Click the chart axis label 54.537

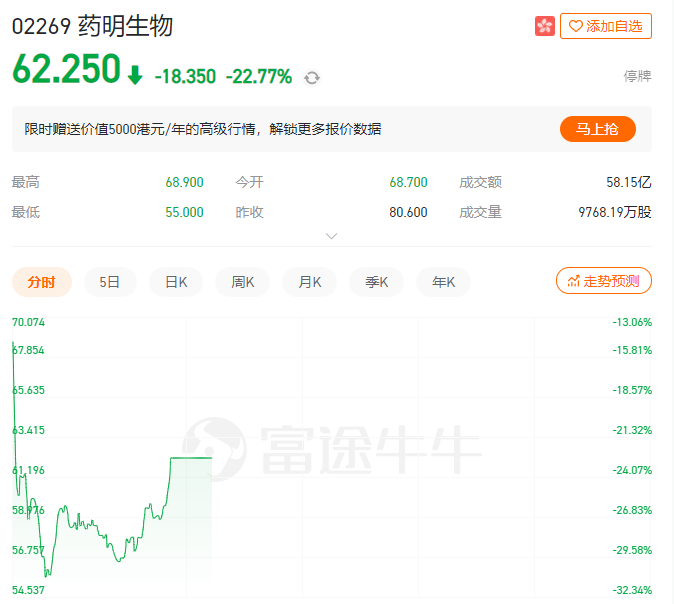point(28,590)
